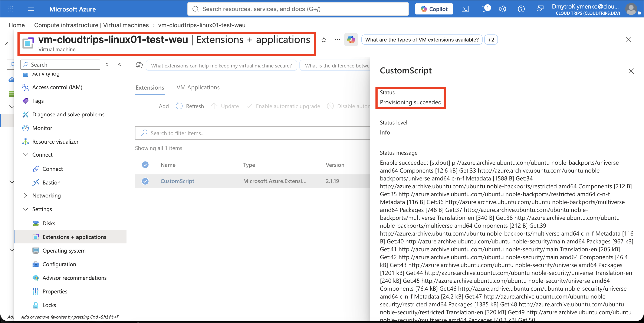Click the global search bar
The height and width of the screenshot is (323, 644).
(298, 9)
